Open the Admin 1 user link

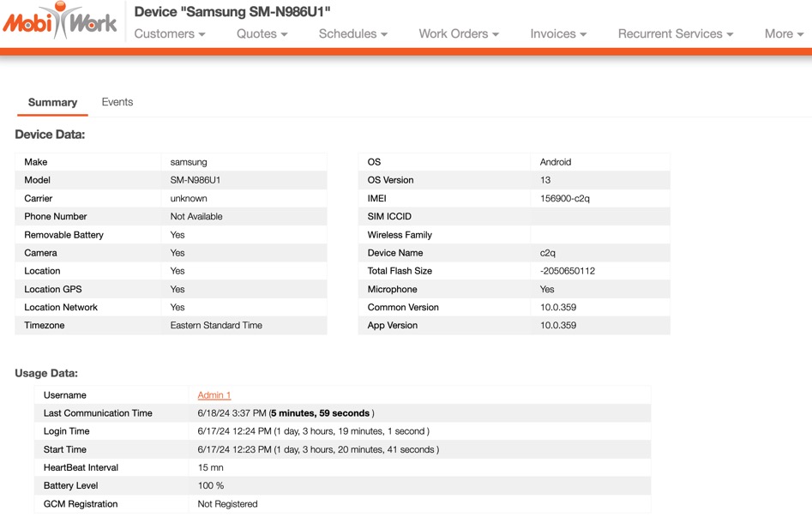(214, 395)
